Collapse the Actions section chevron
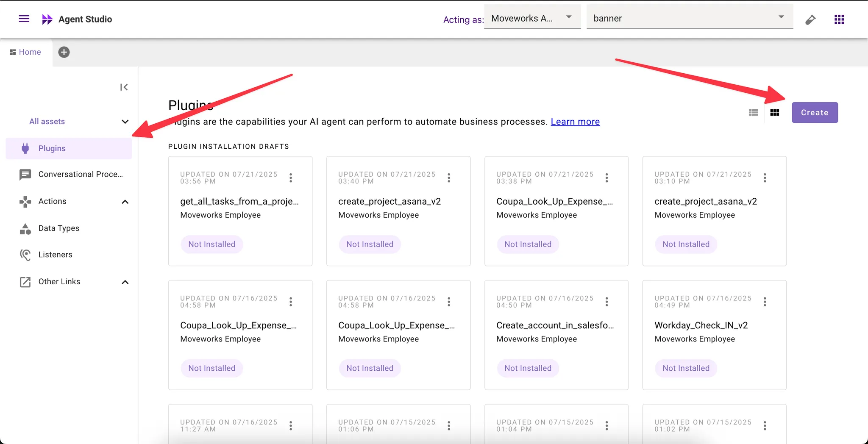The image size is (868, 444). click(x=125, y=202)
